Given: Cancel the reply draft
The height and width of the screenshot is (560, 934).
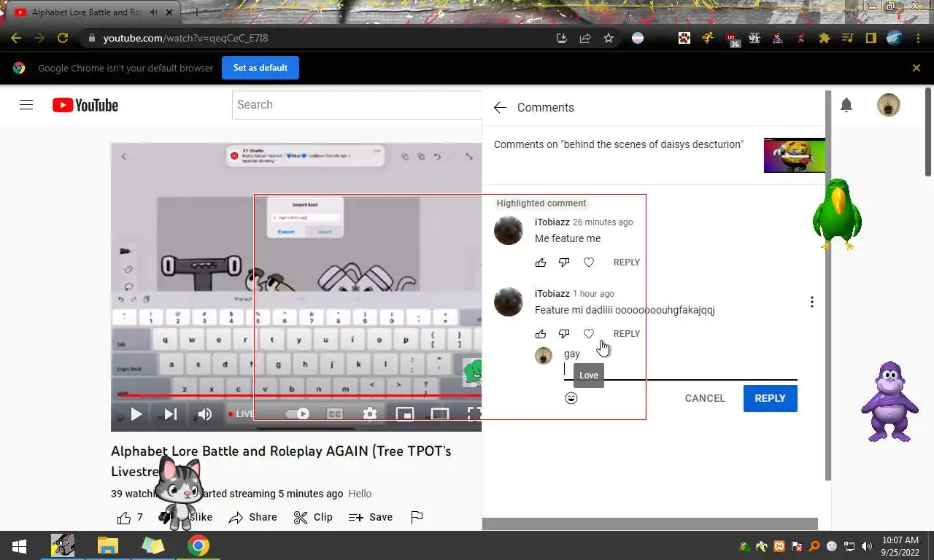Looking at the screenshot, I should click(705, 398).
